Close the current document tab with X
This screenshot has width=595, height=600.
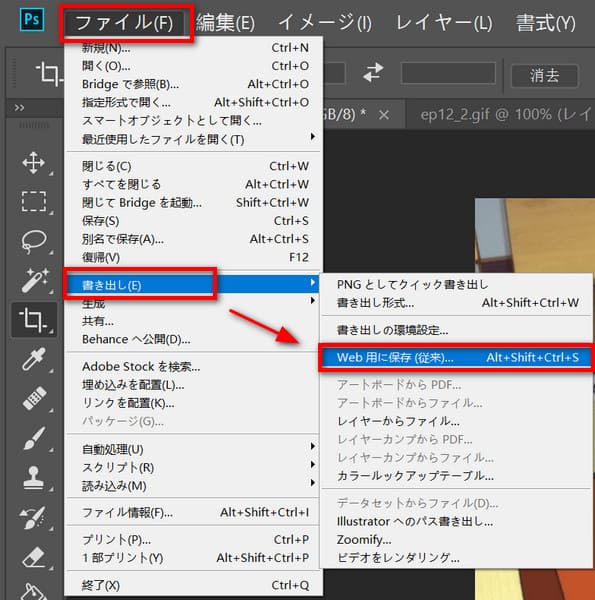pyautogui.click(x=384, y=114)
